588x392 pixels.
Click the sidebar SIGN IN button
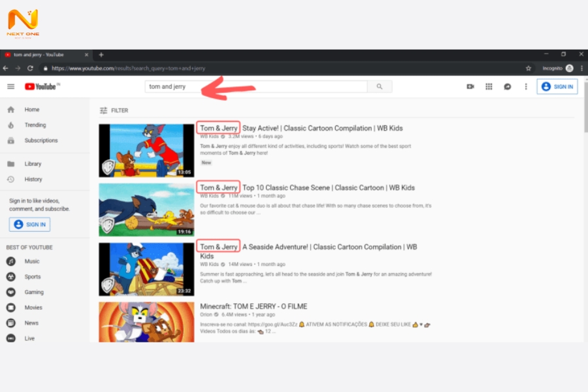[29, 224]
